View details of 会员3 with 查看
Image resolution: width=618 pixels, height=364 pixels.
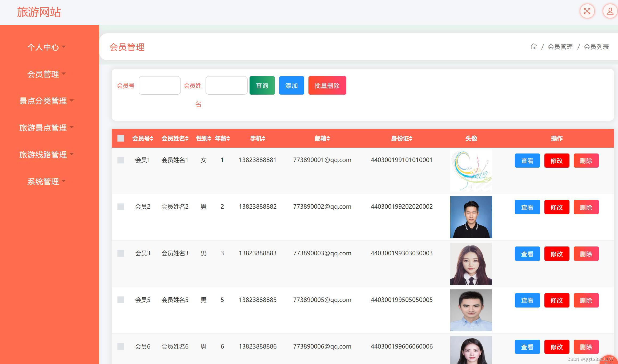(x=527, y=254)
